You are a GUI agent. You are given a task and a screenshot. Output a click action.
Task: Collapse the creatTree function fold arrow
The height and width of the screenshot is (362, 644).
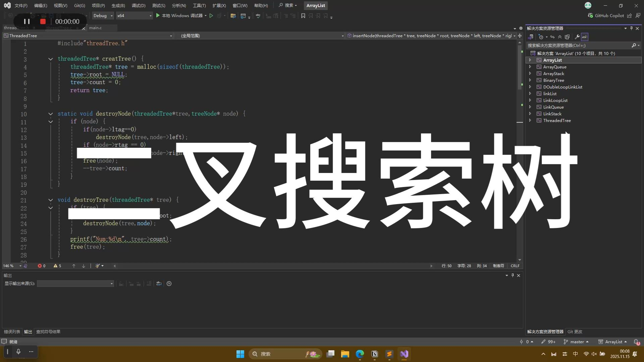pyautogui.click(x=51, y=59)
